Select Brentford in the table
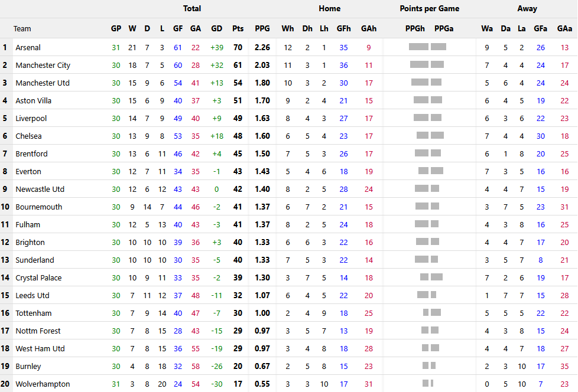 tap(31, 153)
